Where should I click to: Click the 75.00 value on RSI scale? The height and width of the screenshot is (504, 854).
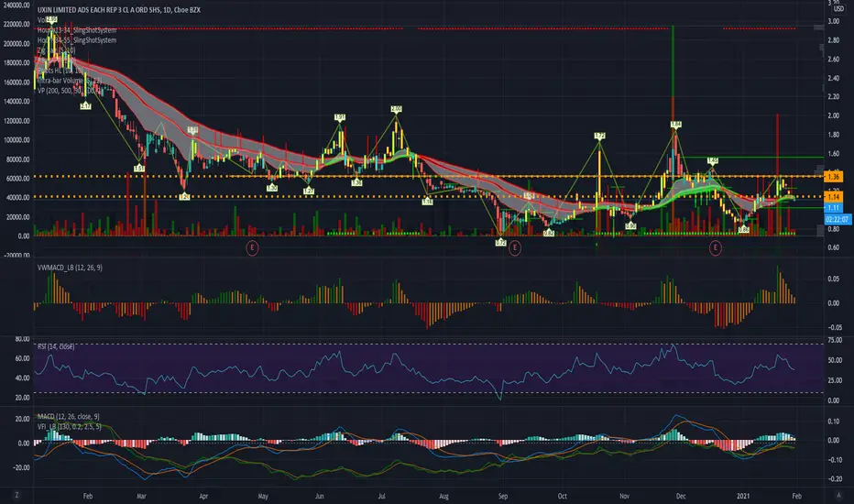(x=835, y=340)
